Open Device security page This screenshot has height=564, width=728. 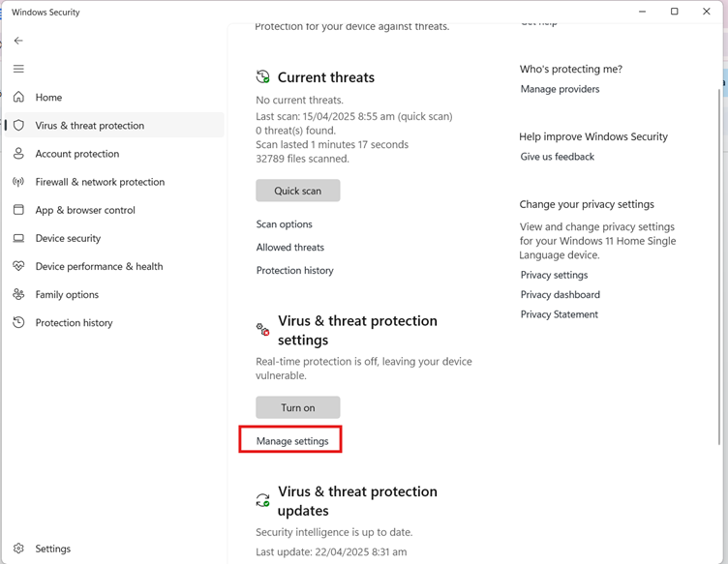click(114, 238)
